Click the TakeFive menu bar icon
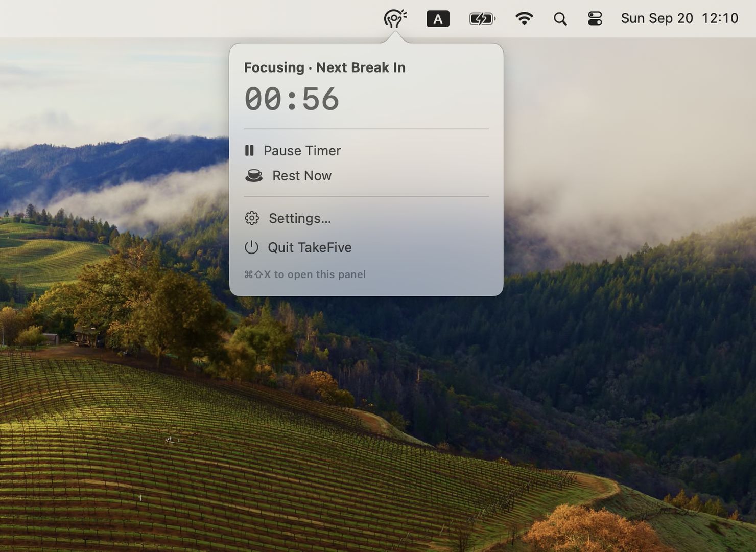756x552 pixels. pyautogui.click(x=395, y=19)
